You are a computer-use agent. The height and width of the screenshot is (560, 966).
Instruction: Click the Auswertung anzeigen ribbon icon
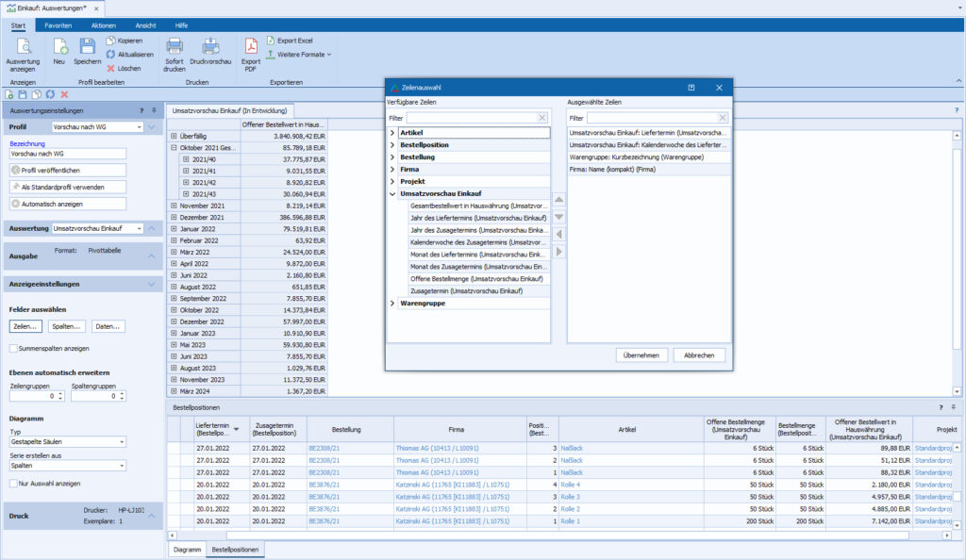(x=23, y=47)
